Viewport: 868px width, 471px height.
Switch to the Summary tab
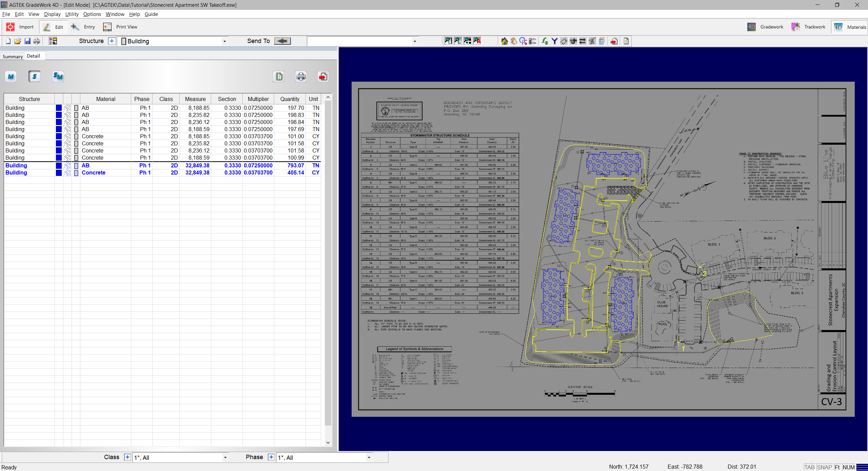click(x=13, y=57)
